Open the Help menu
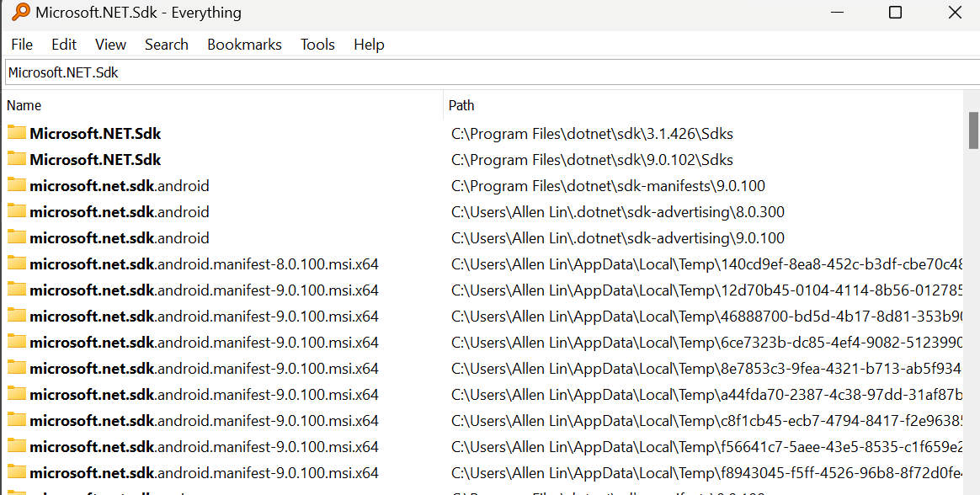Viewport: 980px width, 495px height. [x=369, y=45]
